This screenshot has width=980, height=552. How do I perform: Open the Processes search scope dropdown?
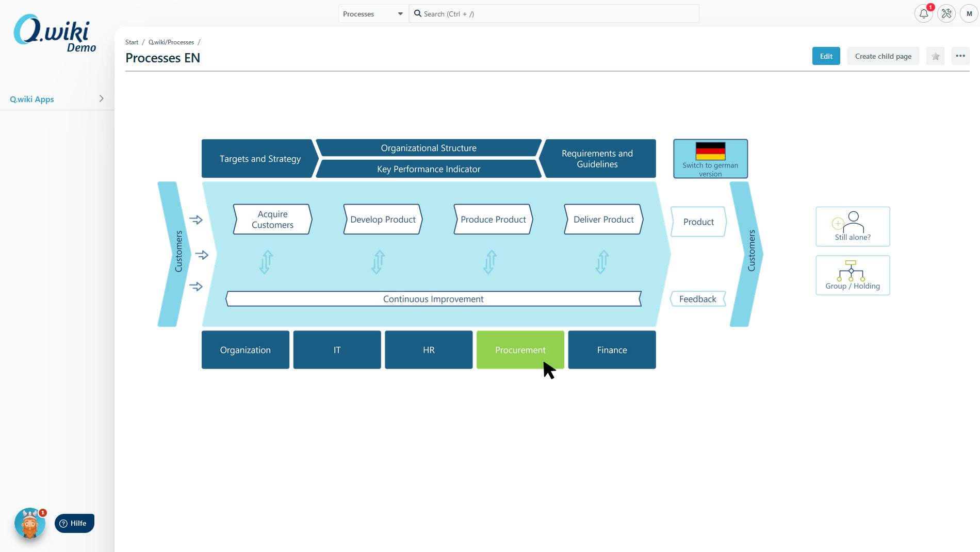coord(373,14)
